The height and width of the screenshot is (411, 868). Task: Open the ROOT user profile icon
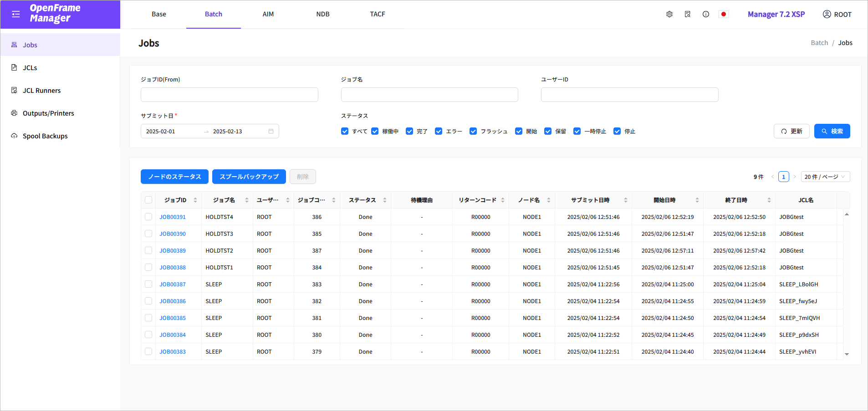pos(827,14)
